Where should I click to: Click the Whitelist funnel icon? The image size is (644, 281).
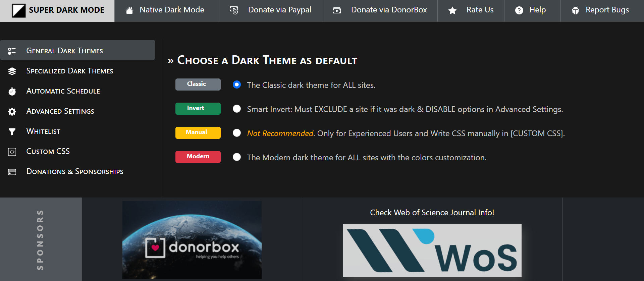(12, 131)
